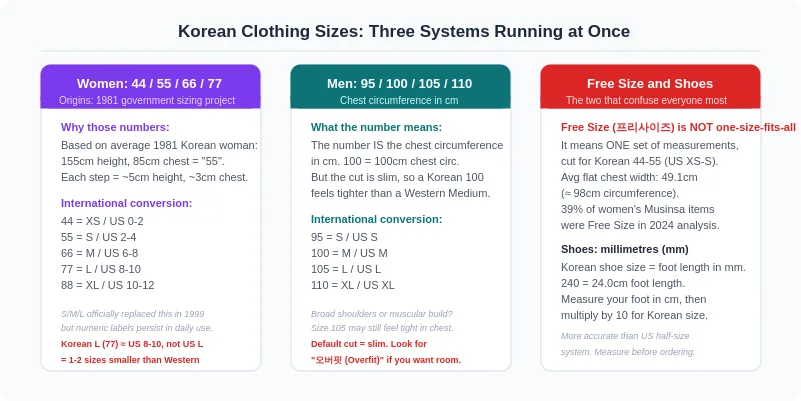Image resolution: width=801 pixels, height=401 pixels.
Task: Click the '110 = XL / US XL' row
Action: [352, 285]
